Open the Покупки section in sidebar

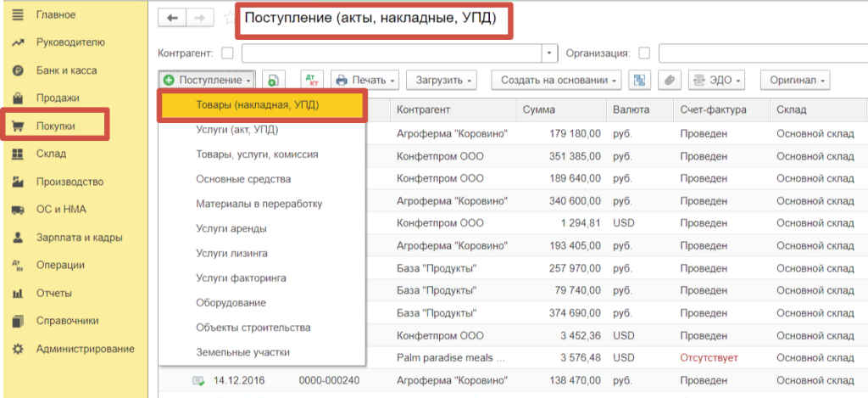click(56, 126)
